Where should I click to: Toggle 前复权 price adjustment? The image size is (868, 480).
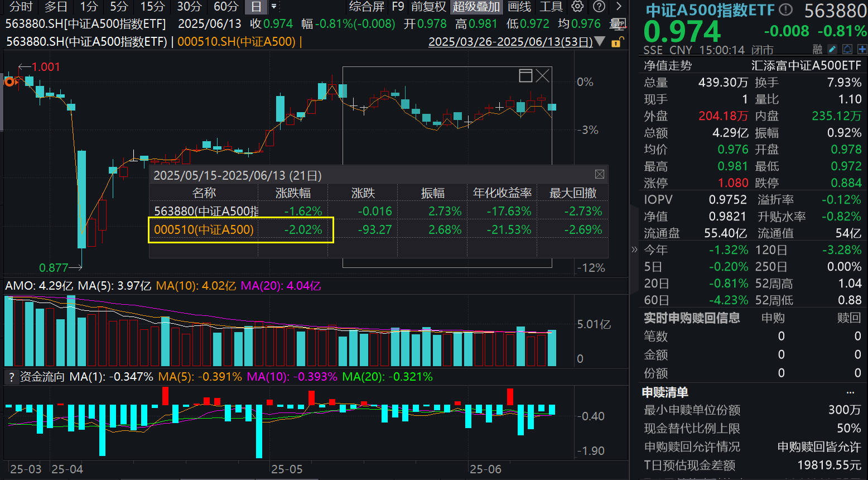point(428,7)
